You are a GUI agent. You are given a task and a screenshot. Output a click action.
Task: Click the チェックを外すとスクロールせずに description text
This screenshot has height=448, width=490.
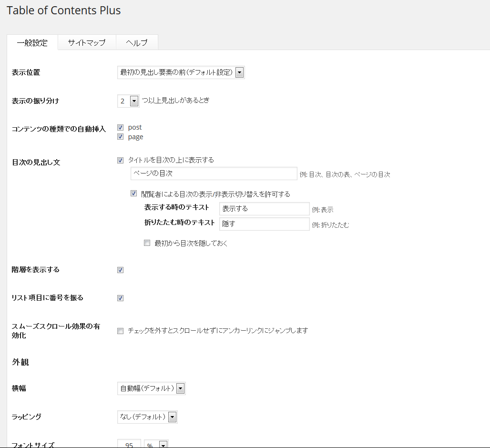tap(218, 331)
